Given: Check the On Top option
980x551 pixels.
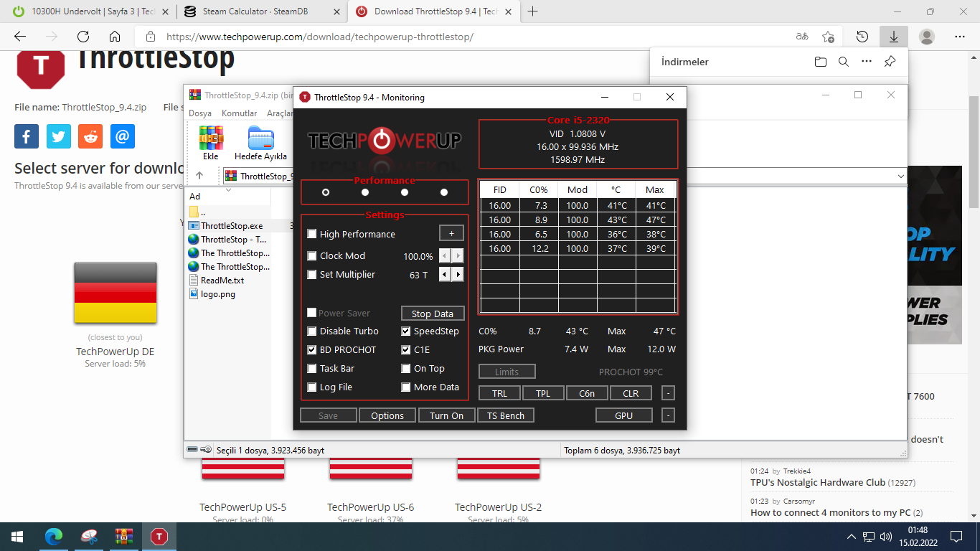Looking at the screenshot, I should (406, 368).
